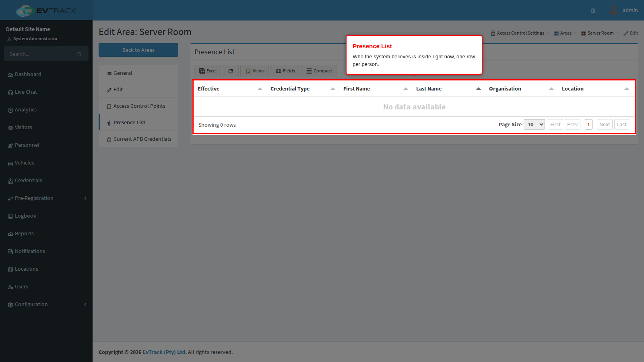Open the door icon in top header
This screenshot has width=644, height=362.
593,11
